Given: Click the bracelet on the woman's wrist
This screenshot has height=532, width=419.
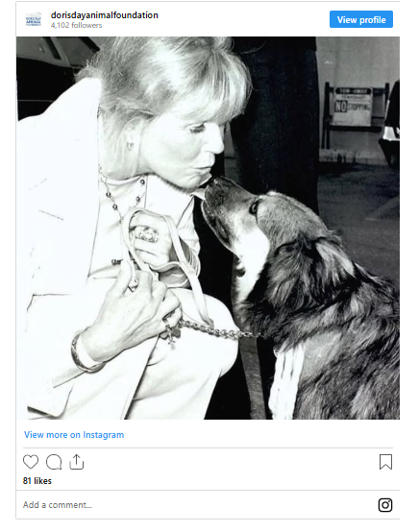Looking at the screenshot, I should (84, 354).
